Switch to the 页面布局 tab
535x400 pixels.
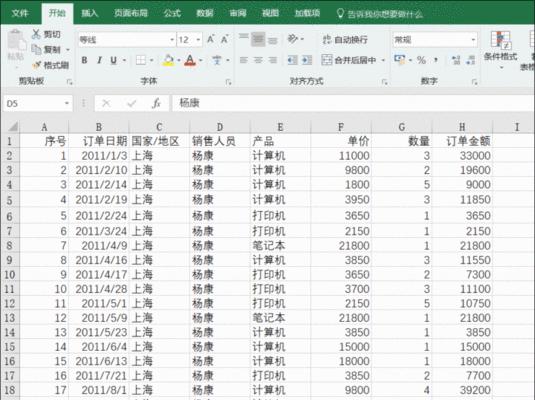(x=131, y=13)
